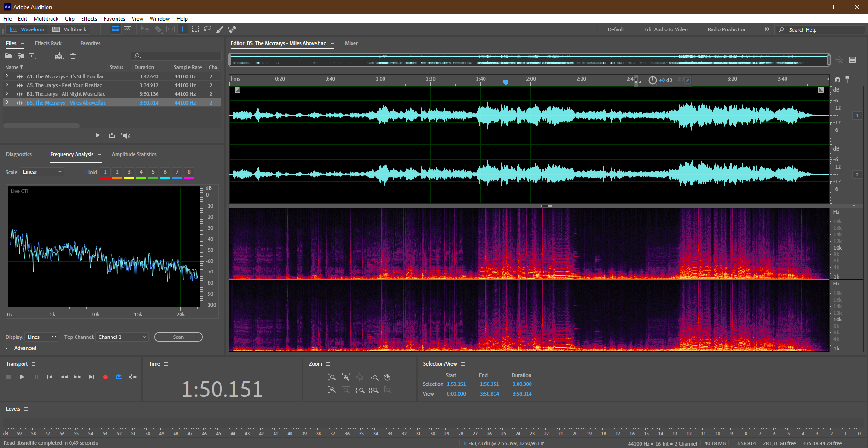Image resolution: width=868 pixels, height=448 pixels.
Task: Toggle channel 1 enable button
Action: click(857, 116)
